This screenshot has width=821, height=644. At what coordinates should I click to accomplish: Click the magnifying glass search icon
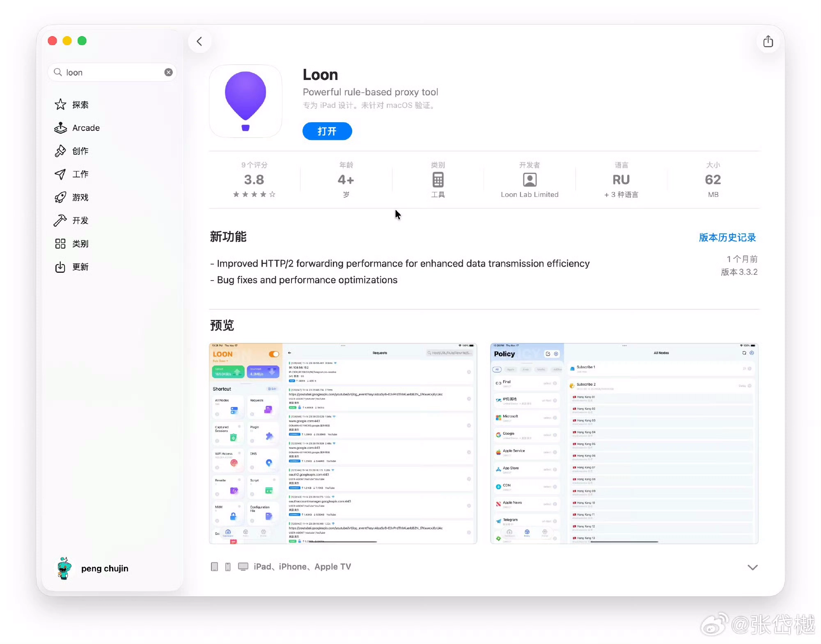click(x=58, y=72)
